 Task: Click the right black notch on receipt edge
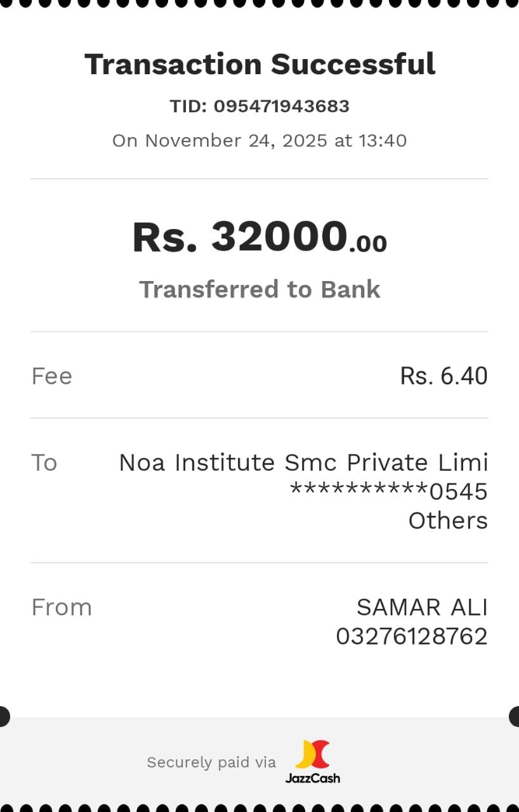[515, 716]
